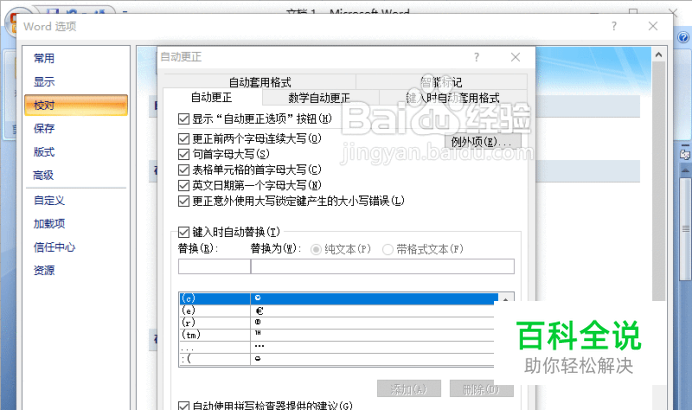Select 纯文本 radio button

(x=316, y=250)
